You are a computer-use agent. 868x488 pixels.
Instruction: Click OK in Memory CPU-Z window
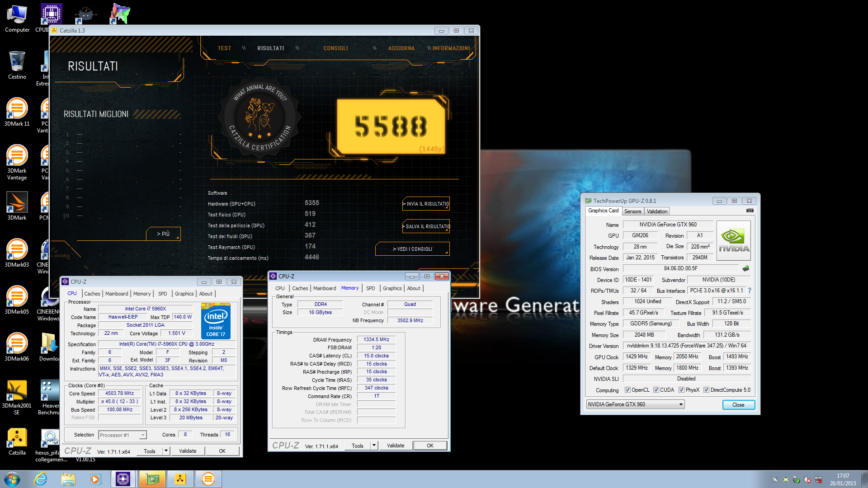430,446
